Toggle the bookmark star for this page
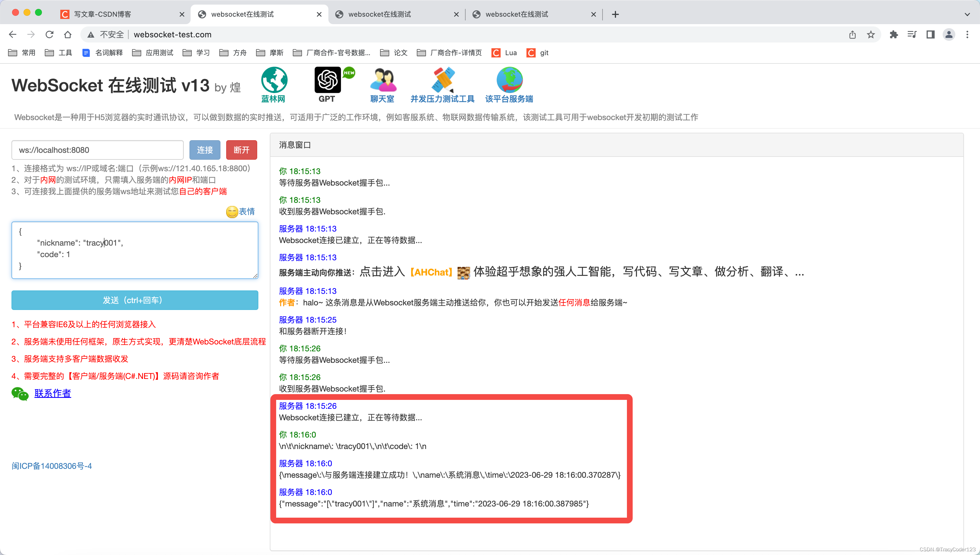Viewport: 980px width, 555px height. 871,34
